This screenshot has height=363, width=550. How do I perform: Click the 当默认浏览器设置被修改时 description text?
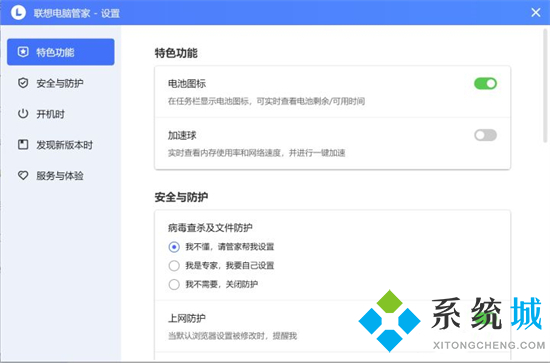(x=232, y=336)
